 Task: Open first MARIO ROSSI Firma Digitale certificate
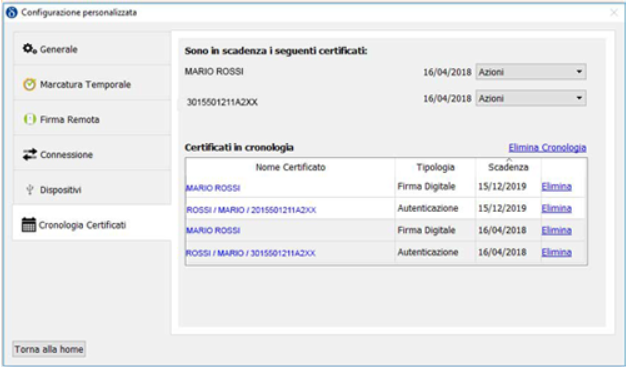213,188
